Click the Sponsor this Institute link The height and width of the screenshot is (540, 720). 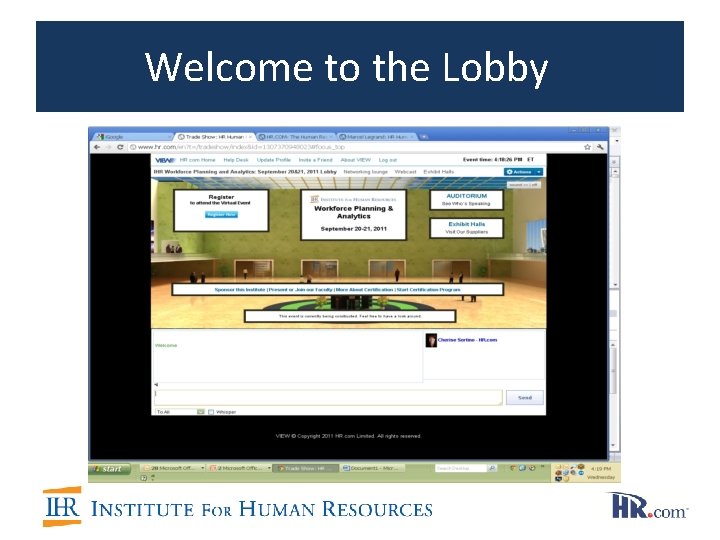(x=240, y=290)
